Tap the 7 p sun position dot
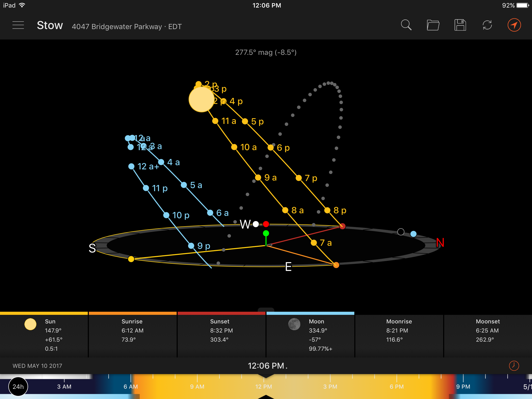Image resolution: width=532 pixels, height=399 pixels. coord(299,178)
